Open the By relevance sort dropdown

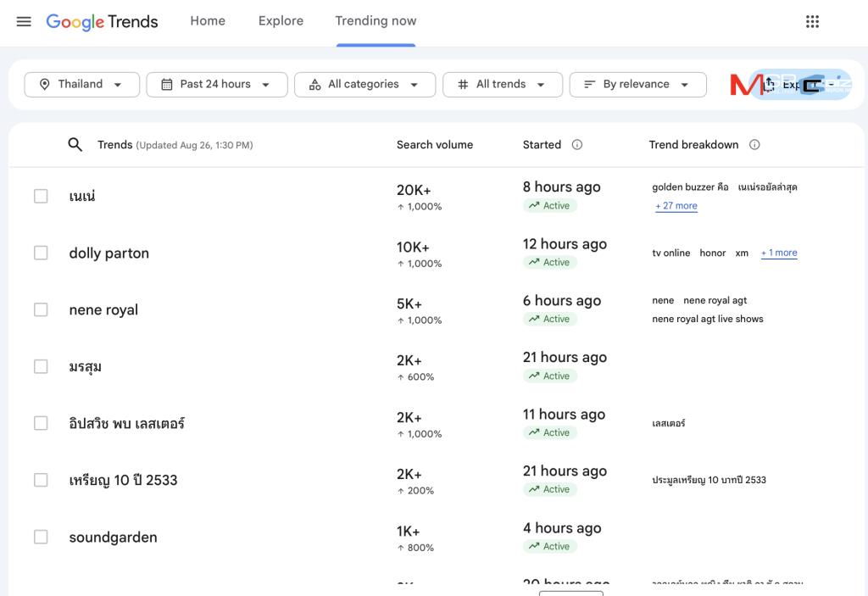[637, 85]
